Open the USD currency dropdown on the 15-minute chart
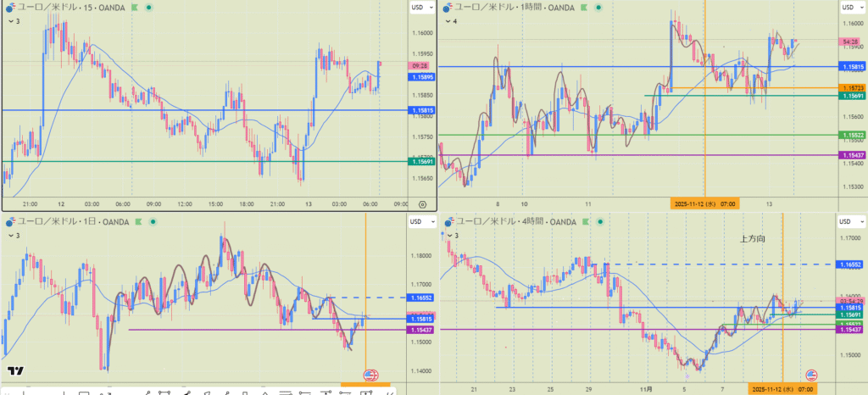The height and width of the screenshot is (395, 868). (x=420, y=8)
